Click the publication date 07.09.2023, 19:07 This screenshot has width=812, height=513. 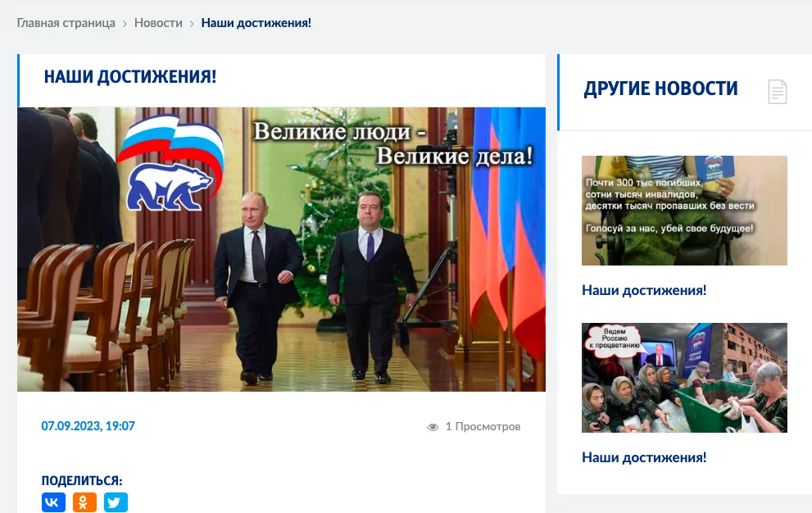(x=88, y=426)
